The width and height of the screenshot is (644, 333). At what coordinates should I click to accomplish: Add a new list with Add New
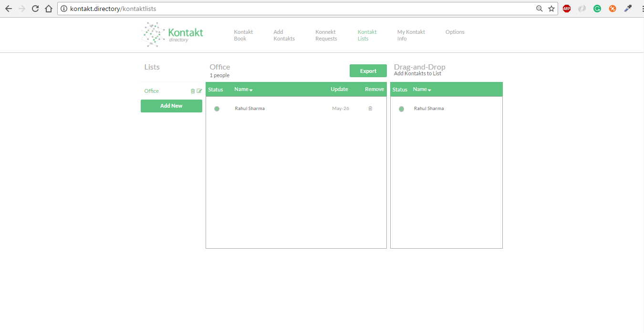coord(171,106)
